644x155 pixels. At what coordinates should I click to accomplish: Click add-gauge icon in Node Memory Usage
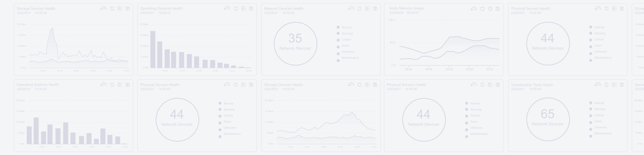473,9
